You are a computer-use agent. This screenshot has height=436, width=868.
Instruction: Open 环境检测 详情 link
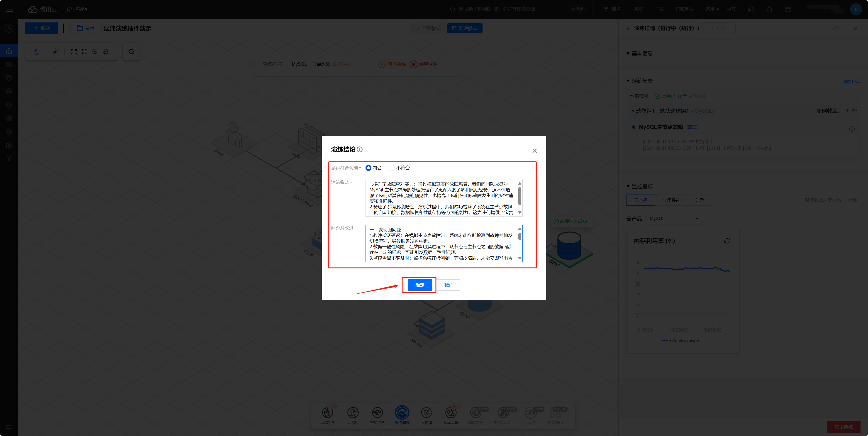[x=682, y=96]
